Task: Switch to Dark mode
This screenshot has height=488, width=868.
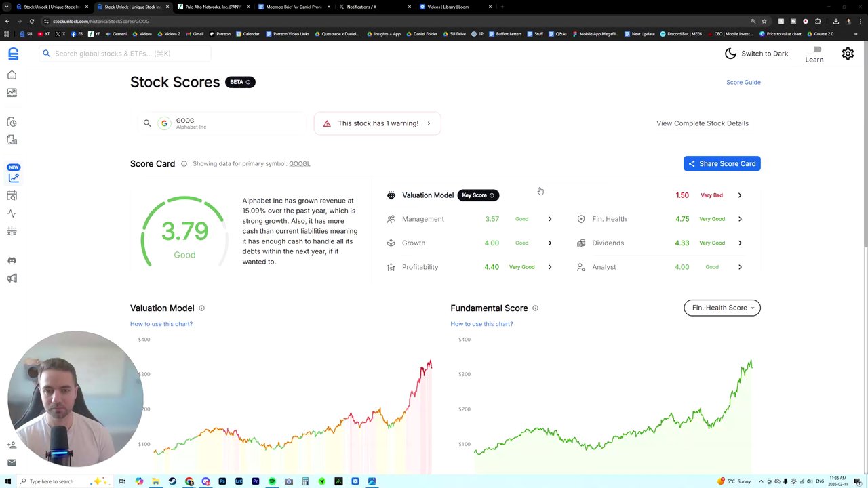Action: click(756, 54)
